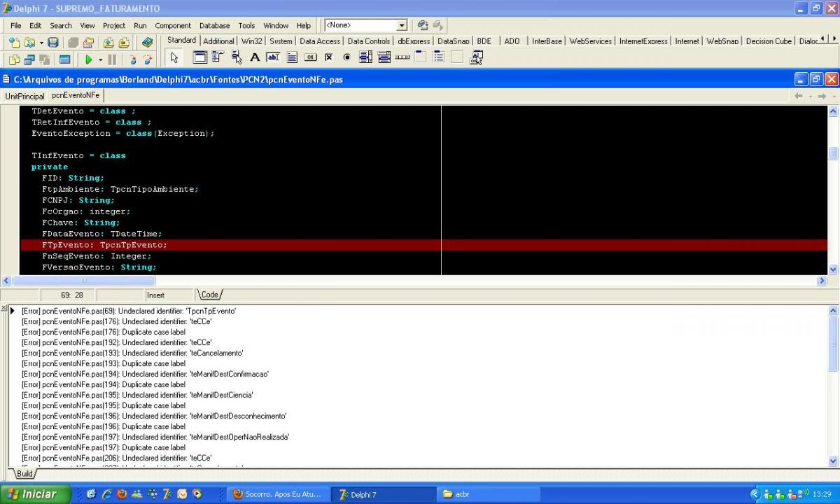
Task: Open the desktop layout <None> combo box
Action: [365, 25]
